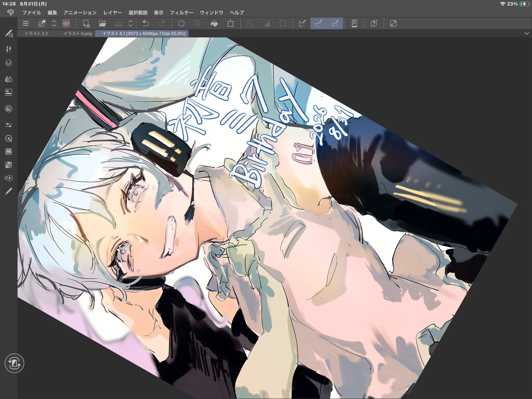Click the Show Selection Border icon
The image size is (532, 399).
[283, 24]
